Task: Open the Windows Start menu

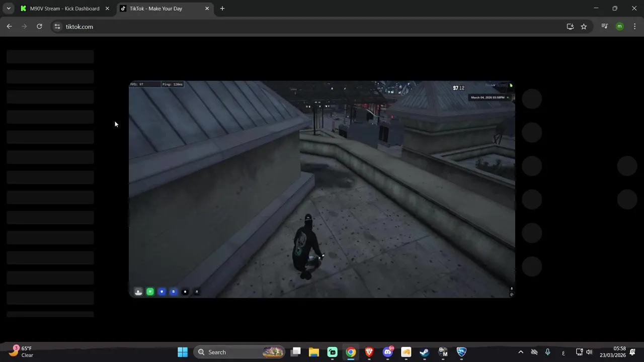Action: pos(182,352)
